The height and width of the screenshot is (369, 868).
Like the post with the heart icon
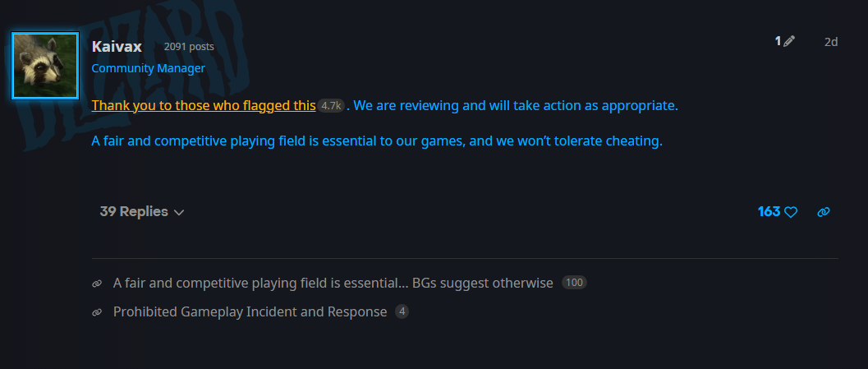[x=791, y=212]
